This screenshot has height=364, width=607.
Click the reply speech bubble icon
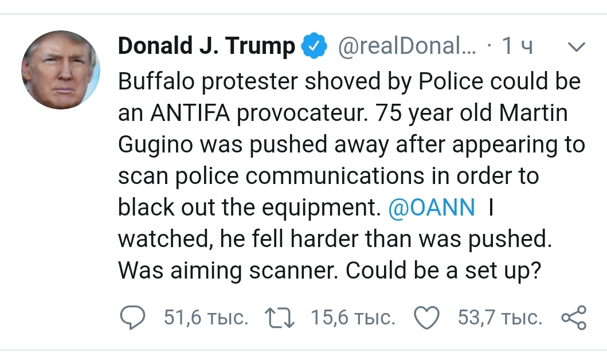tap(133, 315)
